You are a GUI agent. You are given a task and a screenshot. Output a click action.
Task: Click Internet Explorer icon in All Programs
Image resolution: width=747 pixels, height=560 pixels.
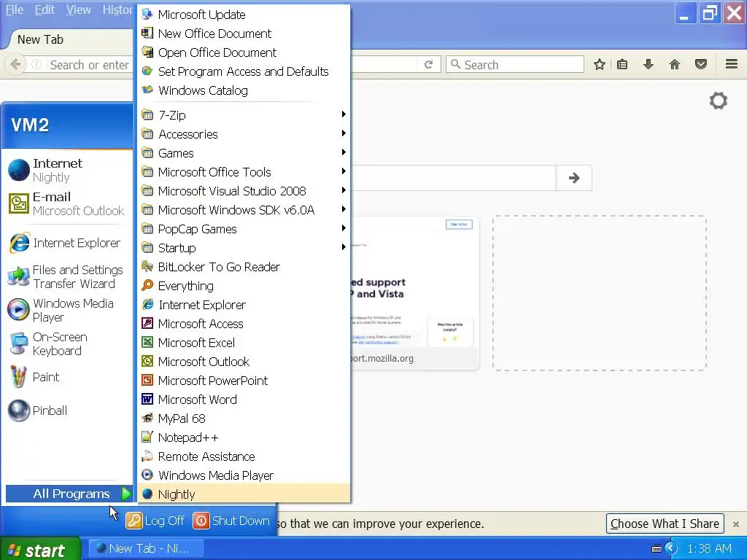[147, 304]
